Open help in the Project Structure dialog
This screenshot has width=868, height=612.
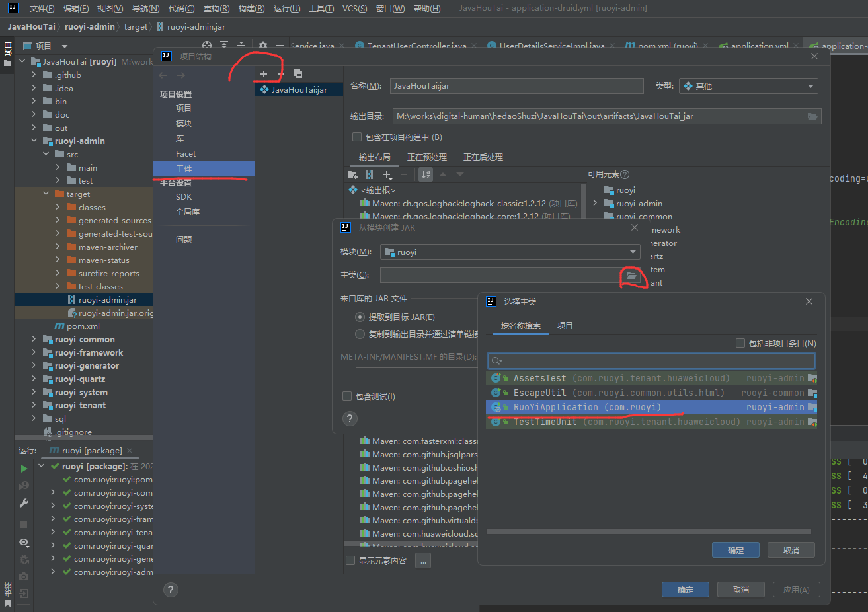click(171, 590)
